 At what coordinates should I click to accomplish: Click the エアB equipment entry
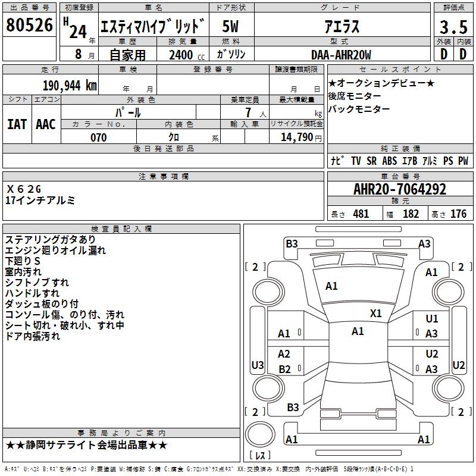pos(410,161)
